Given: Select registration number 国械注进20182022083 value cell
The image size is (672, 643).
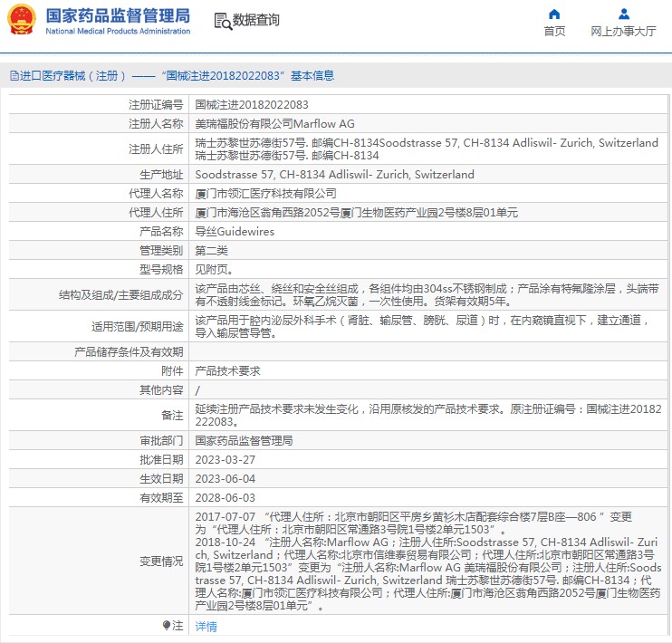Looking at the screenshot, I should [x=252, y=104].
